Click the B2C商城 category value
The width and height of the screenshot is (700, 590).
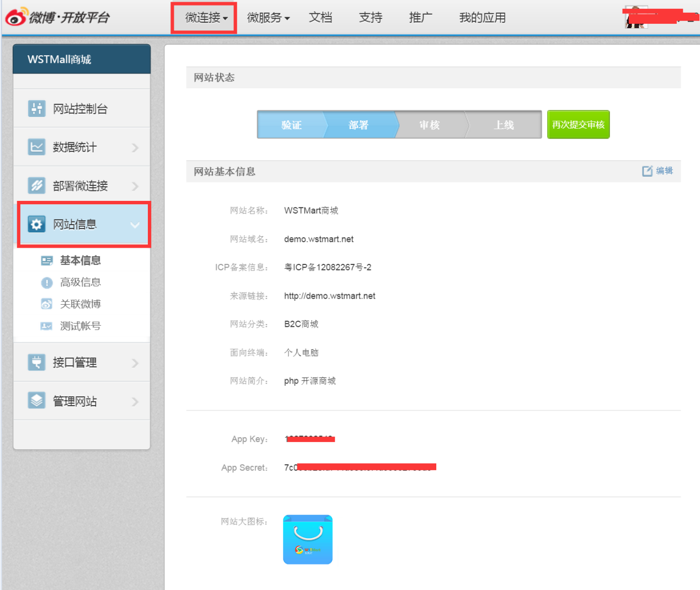[301, 324]
